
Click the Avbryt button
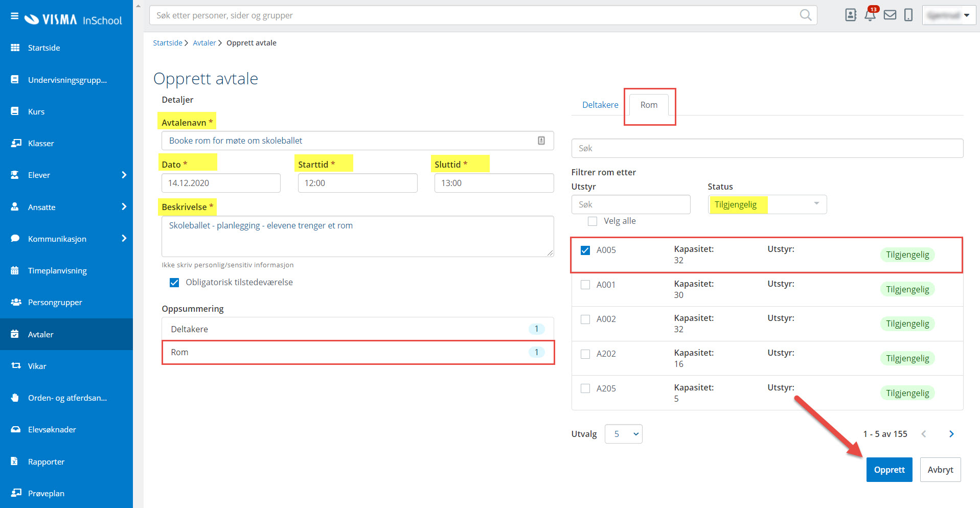tap(940, 470)
